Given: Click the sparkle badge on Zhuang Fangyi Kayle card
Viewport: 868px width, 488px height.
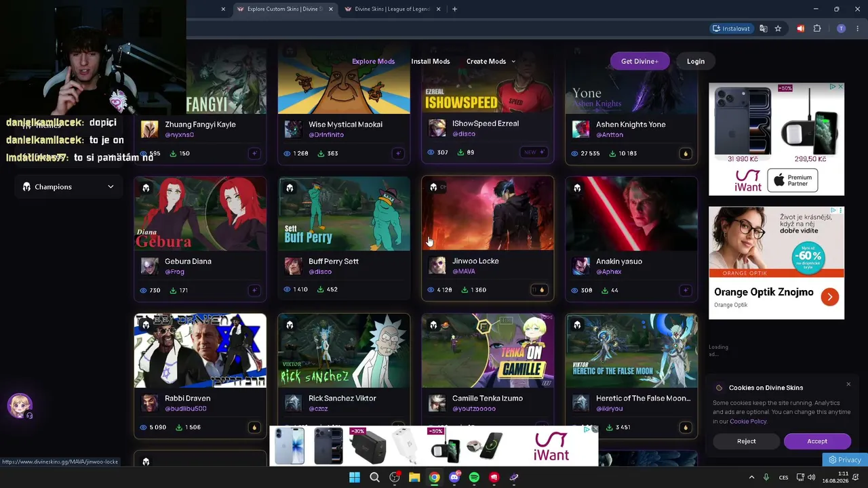Looking at the screenshot, I should pos(254,153).
